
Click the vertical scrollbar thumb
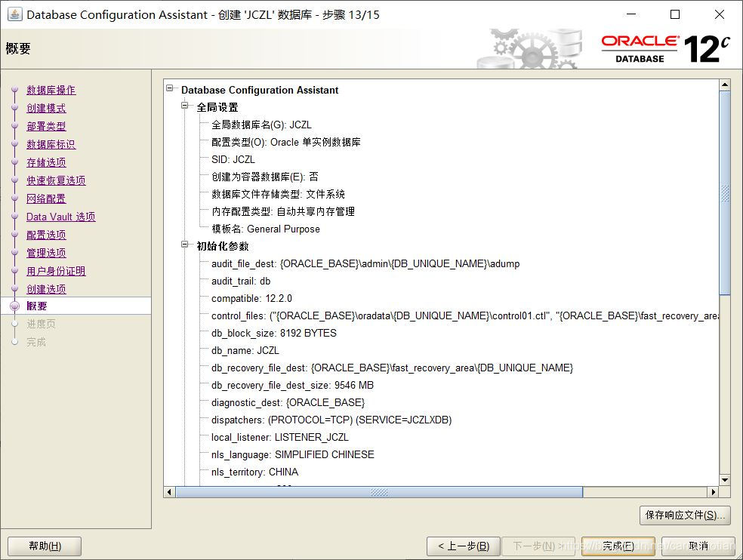725,193
